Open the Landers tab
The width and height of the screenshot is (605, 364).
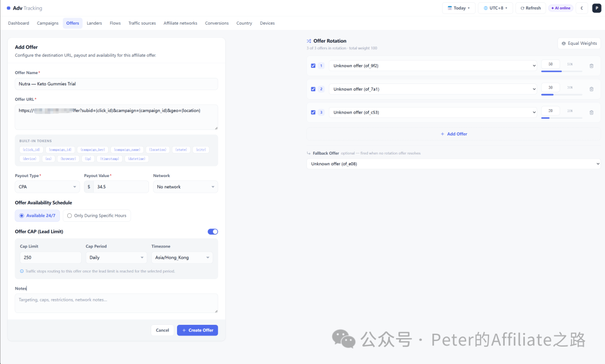(x=94, y=23)
